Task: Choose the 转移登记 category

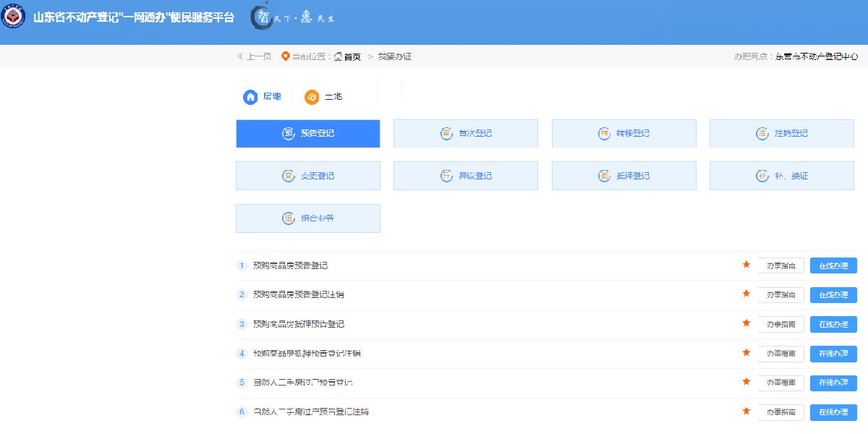Action: (x=624, y=134)
